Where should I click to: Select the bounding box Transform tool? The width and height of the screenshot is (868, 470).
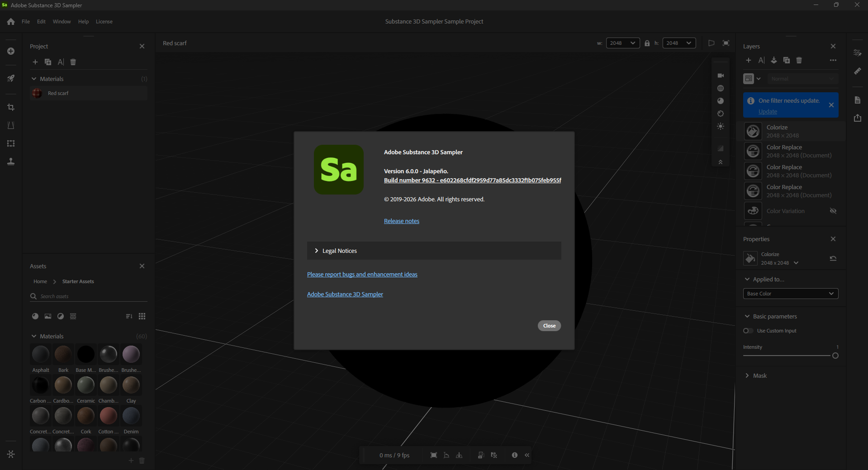pyautogui.click(x=11, y=143)
